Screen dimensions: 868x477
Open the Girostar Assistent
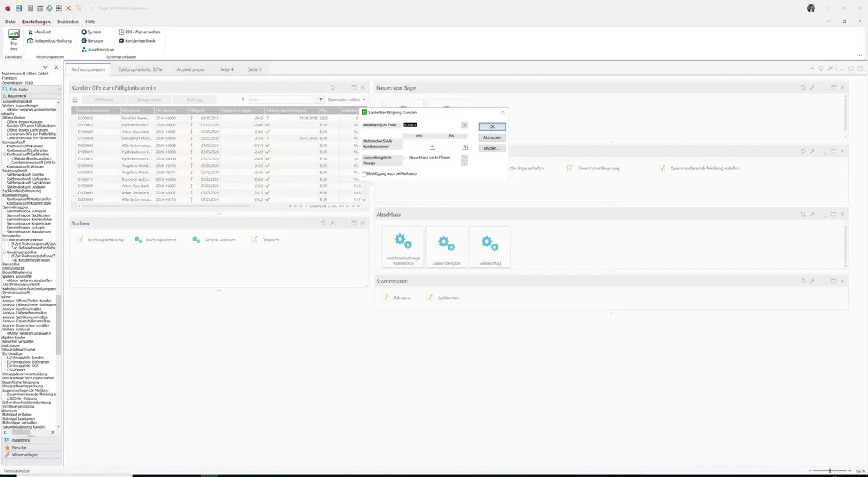[x=214, y=239]
